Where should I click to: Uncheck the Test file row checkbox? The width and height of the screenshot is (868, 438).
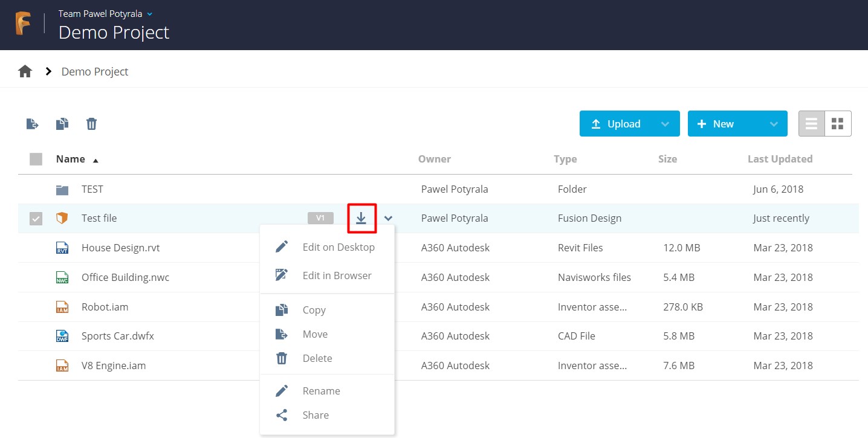click(36, 218)
